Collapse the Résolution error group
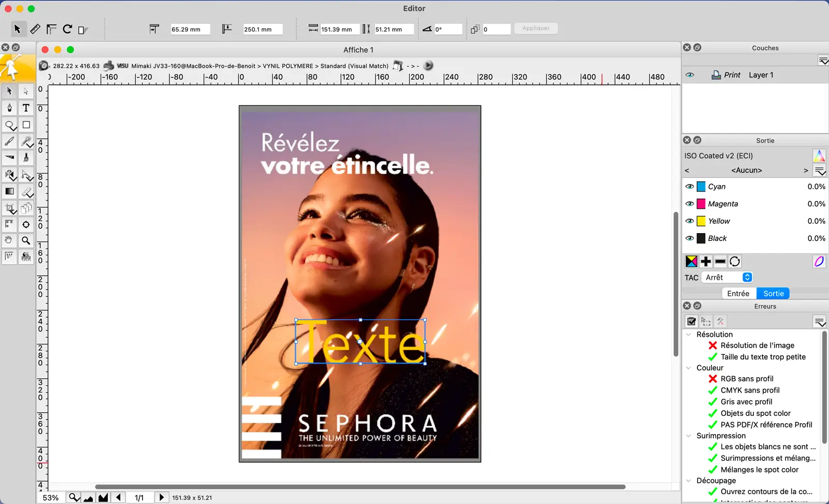This screenshot has height=504, width=829. point(689,335)
